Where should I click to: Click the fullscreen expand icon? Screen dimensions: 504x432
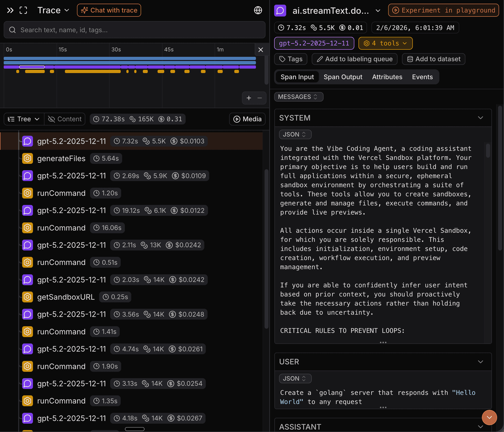click(23, 10)
